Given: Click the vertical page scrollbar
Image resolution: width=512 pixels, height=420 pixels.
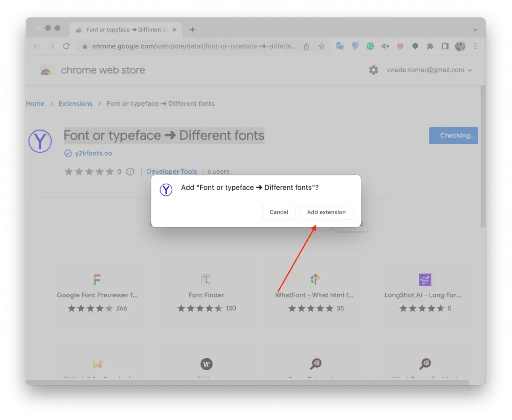Looking at the screenshot, I should coord(483,156).
